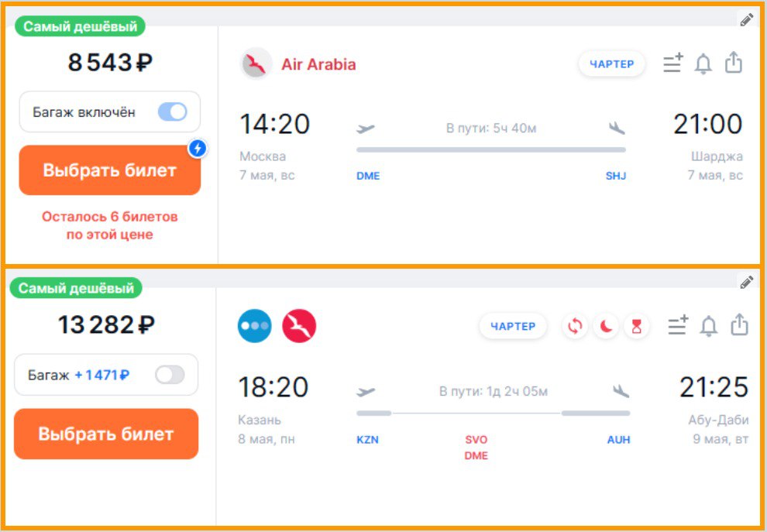This screenshot has height=532, width=767.
Task: Click the SVO DME transfer airport label
Action: (x=476, y=448)
